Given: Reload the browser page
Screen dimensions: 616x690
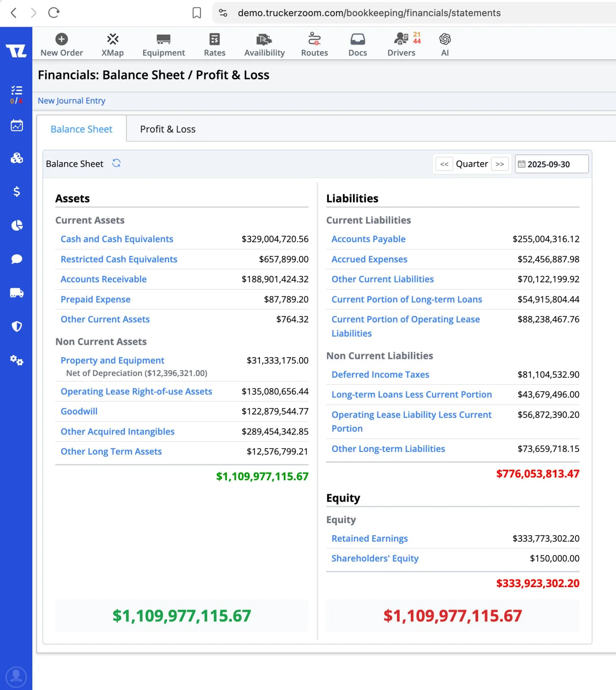Looking at the screenshot, I should 54,13.
